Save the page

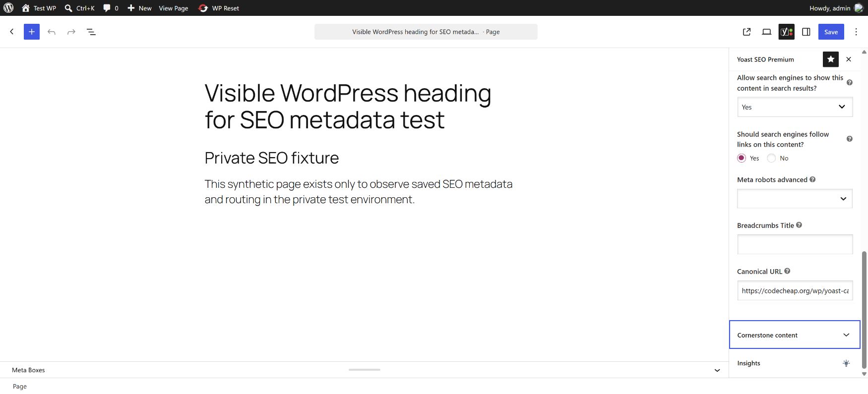(x=831, y=32)
